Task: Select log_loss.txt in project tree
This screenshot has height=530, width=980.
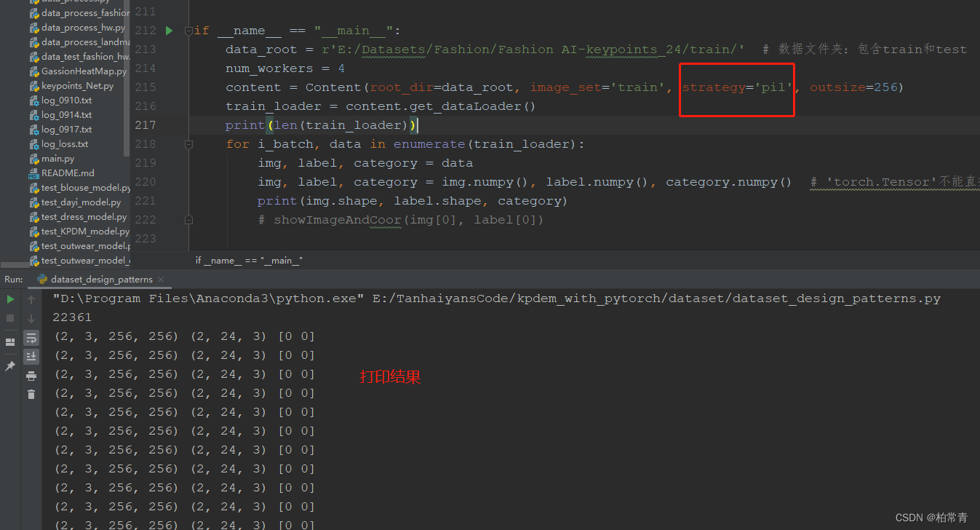Action: (65, 144)
